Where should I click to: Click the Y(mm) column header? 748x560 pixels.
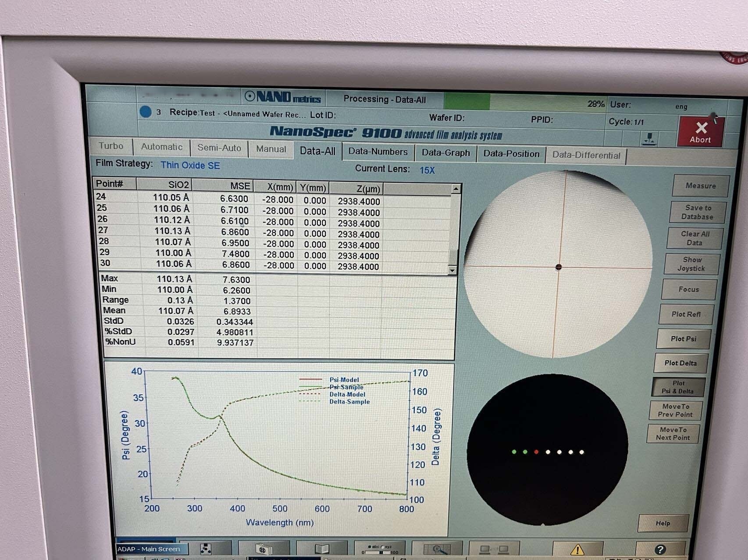313,188
